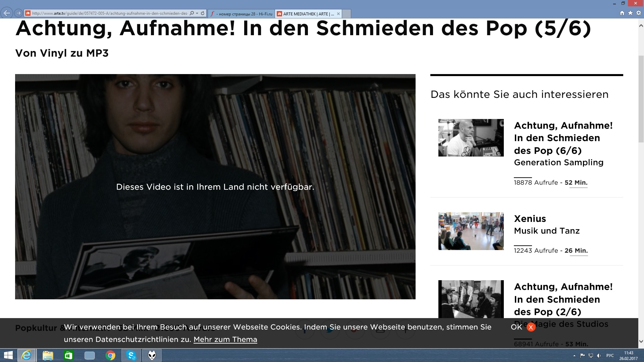Open the browser Home icon
Screen dimensions: 644x362
click(x=622, y=13)
